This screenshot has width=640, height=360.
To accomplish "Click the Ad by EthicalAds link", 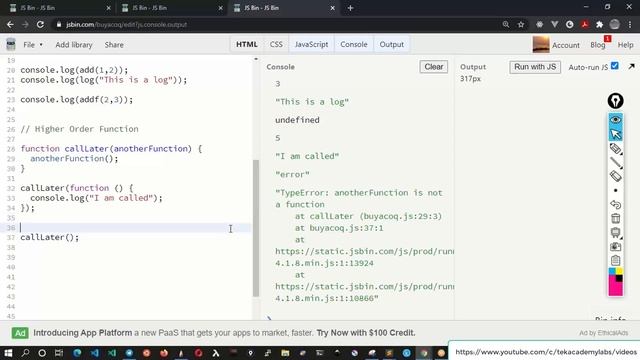I will pyautogui.click(x=603, y=333).
